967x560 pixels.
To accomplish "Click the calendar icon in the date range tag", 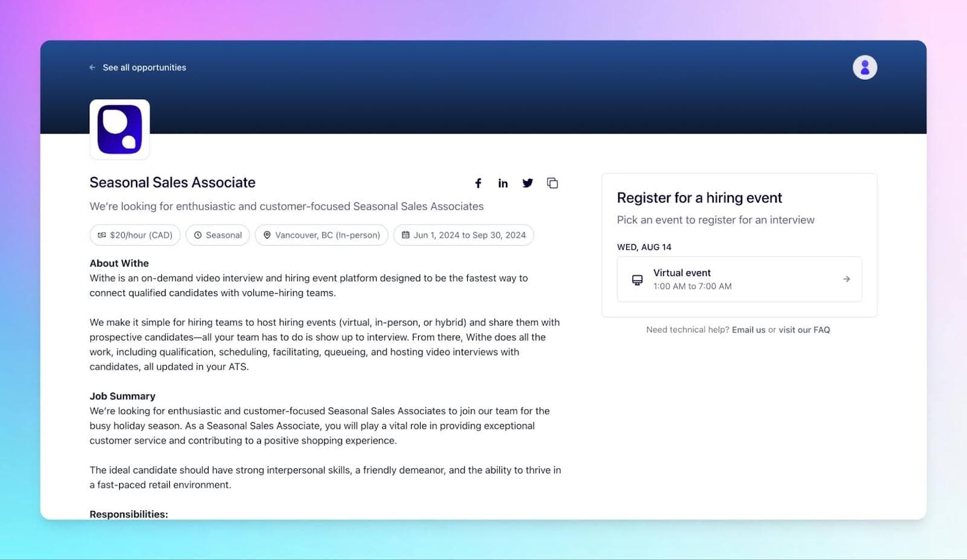I will [x=406, y=235].
